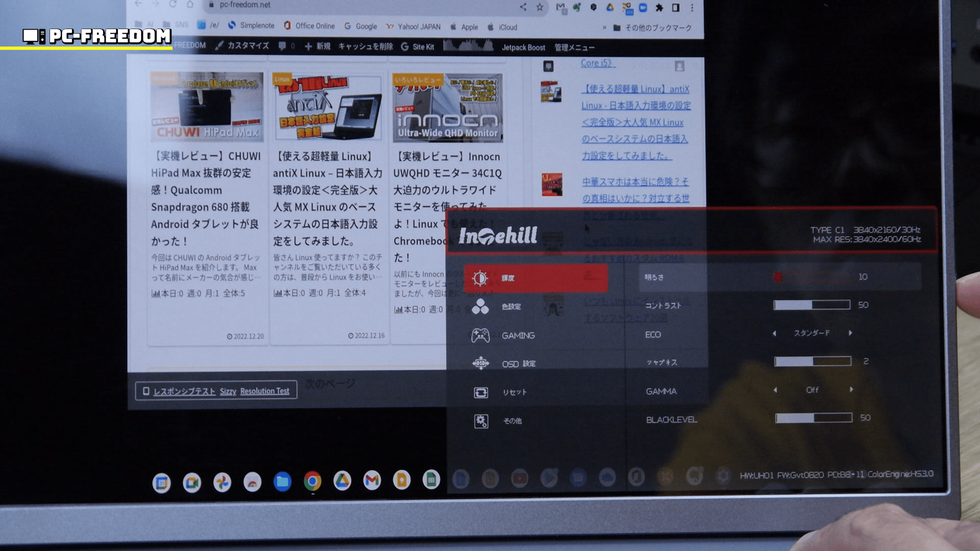Open the Files app from the shelf
The image size is (980, 551).
coord(282,481)
